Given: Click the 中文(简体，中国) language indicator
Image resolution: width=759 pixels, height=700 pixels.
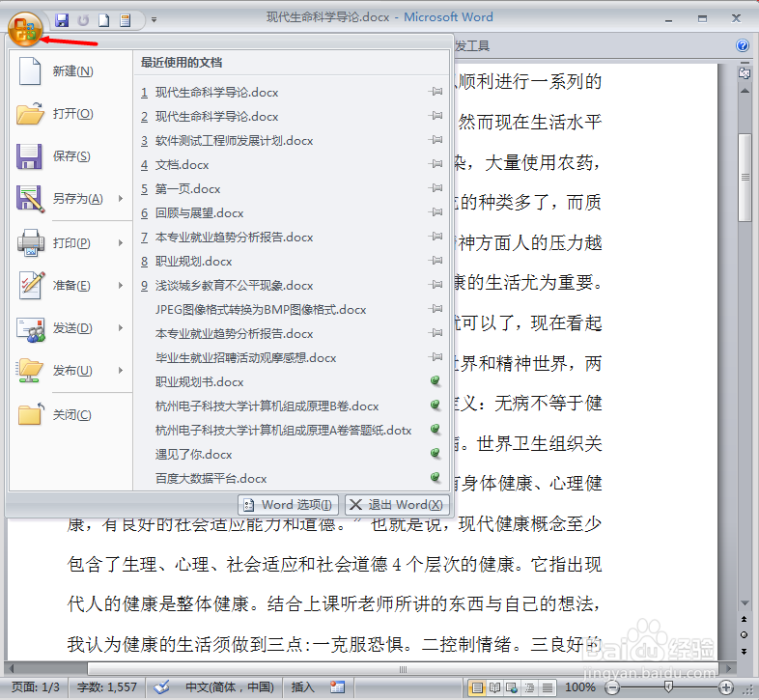Looking at the screenshot, I should coord(230,686).
